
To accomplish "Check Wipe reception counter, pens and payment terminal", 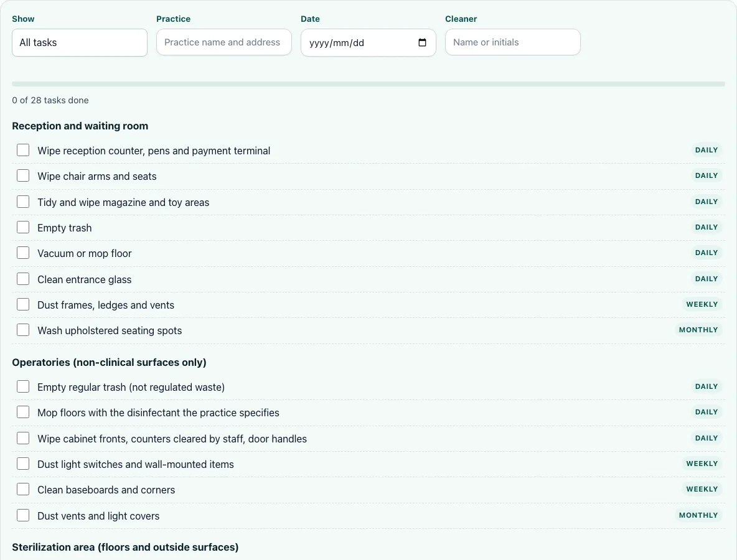I will tap(23, 151).
